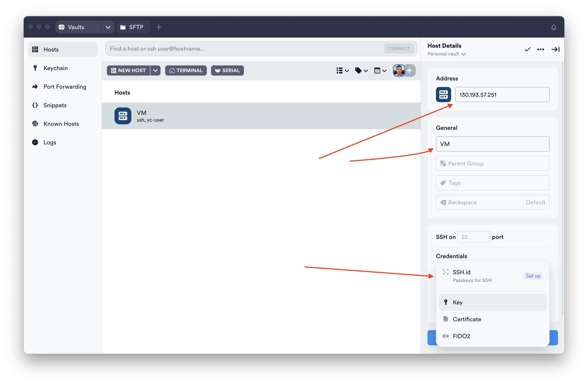Screen dimensions: 588x385
Task: Click the checkmark to save host details
Action: coord(527,49)
